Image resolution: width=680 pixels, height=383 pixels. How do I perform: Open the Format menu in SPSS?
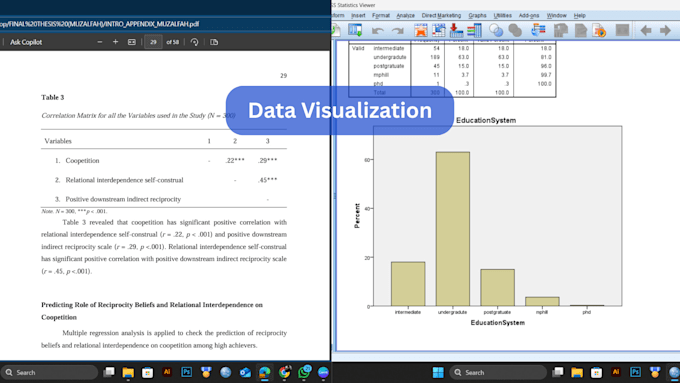(381, 16)
